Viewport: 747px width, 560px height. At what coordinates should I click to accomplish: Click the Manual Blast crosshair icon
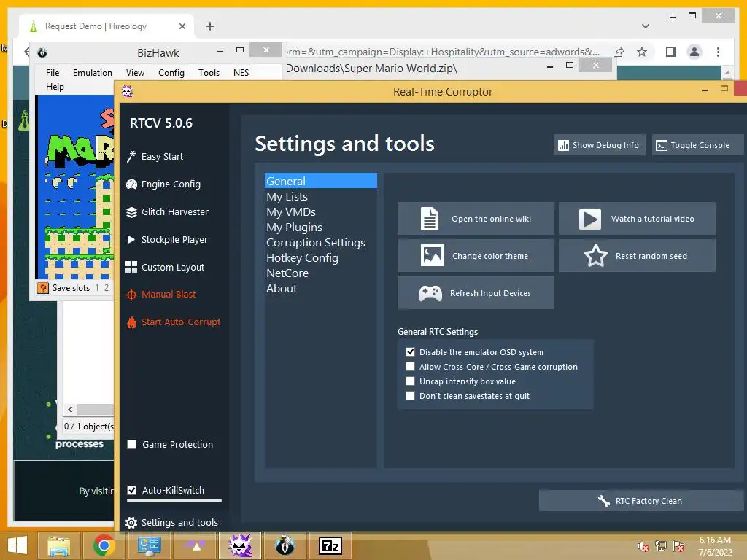pos(131,295)
